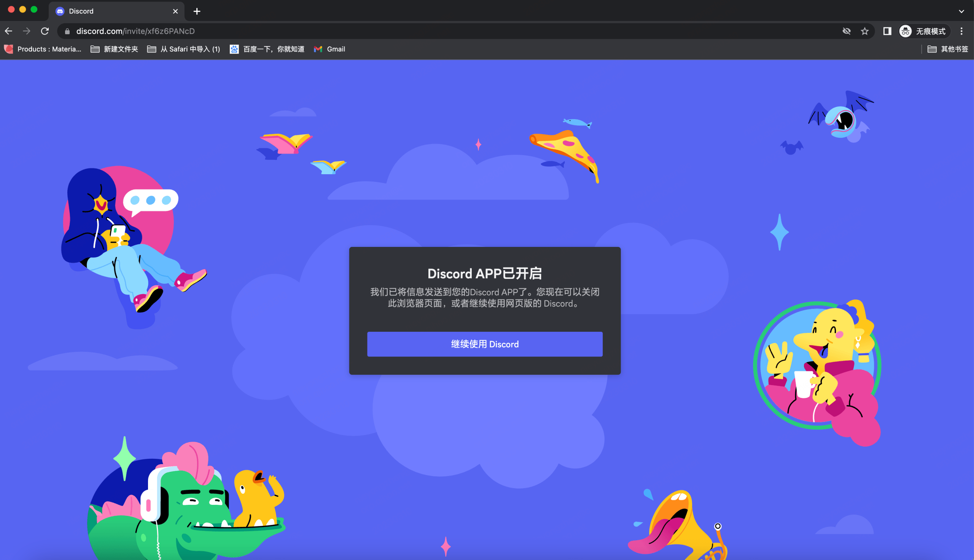Open the 百度一下，你就知道 bookmark
The height and width of the screenshot is (560, 974).
coord(267,49)
